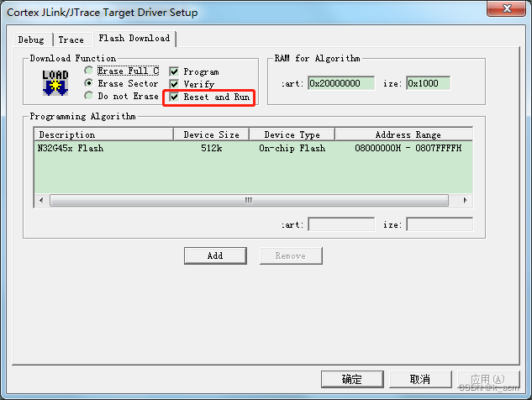532x400 pixels.
Task: Click the horizontal scrollbar thumb in algorithm list
Action: pyautogui.click(x=249, y=200)
